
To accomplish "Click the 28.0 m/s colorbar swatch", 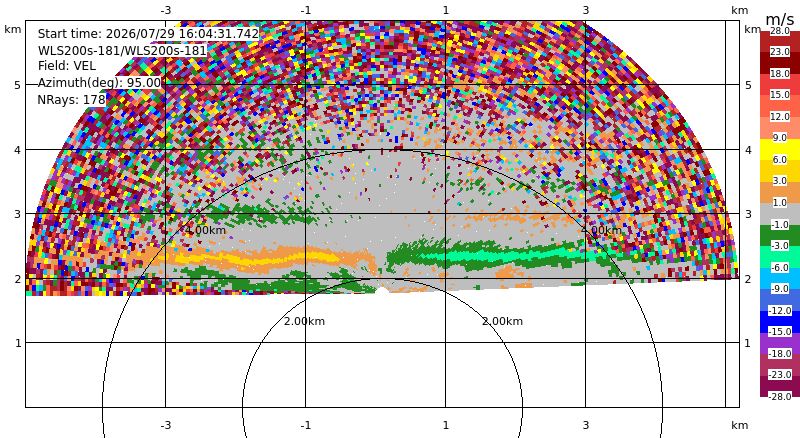I will coord(780,36).
